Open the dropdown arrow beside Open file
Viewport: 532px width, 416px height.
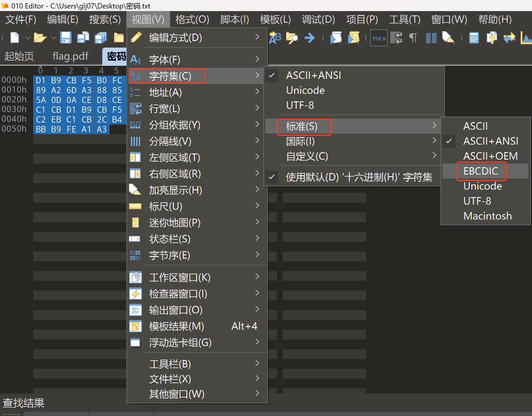pyautogui.click(x=53, y=38)
